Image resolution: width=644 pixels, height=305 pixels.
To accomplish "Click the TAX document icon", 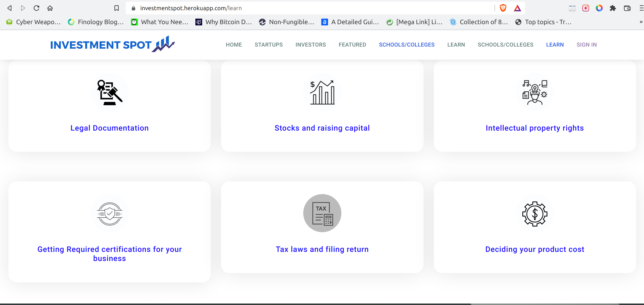I will coord(322,213).
